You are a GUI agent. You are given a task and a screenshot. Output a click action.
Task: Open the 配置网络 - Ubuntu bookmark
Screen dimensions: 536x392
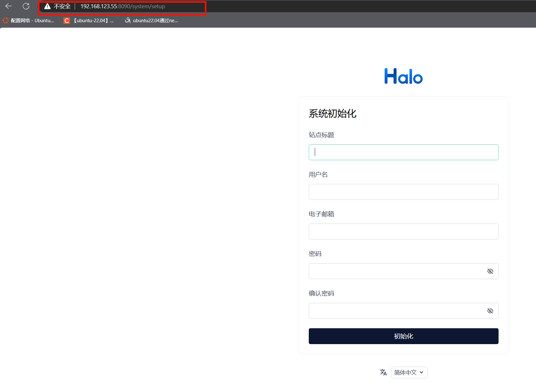click(x=32, y=21)
